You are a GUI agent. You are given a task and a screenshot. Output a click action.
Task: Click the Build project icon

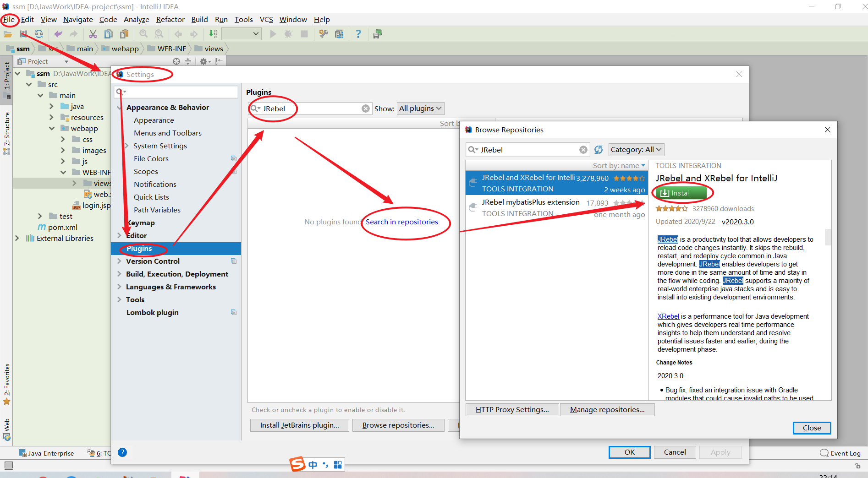coord(213,34)
